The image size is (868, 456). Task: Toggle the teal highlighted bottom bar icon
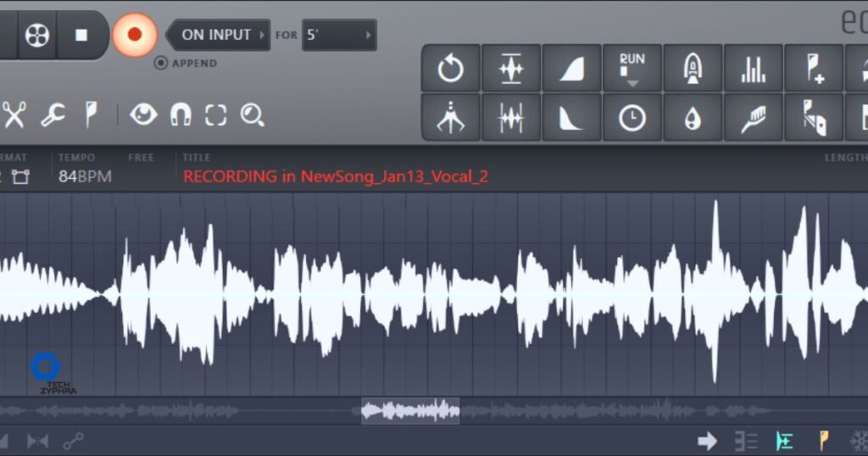point(784,441)
